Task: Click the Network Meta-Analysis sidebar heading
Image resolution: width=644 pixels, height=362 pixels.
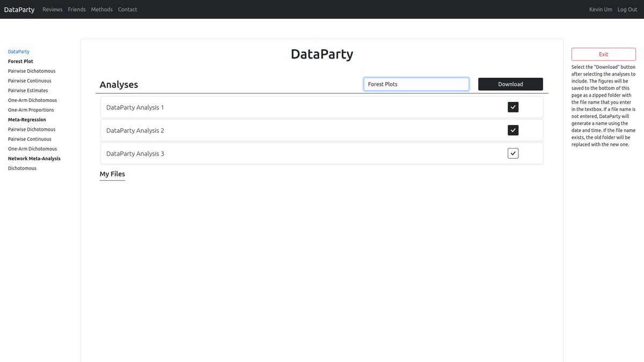Action: [x=34, y=159]
